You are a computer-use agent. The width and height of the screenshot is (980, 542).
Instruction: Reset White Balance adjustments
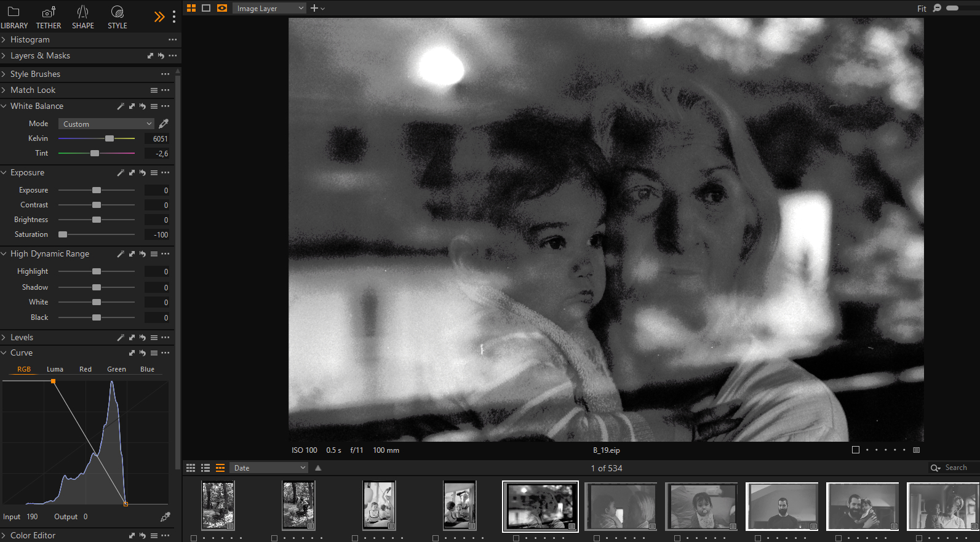[143, 106]
